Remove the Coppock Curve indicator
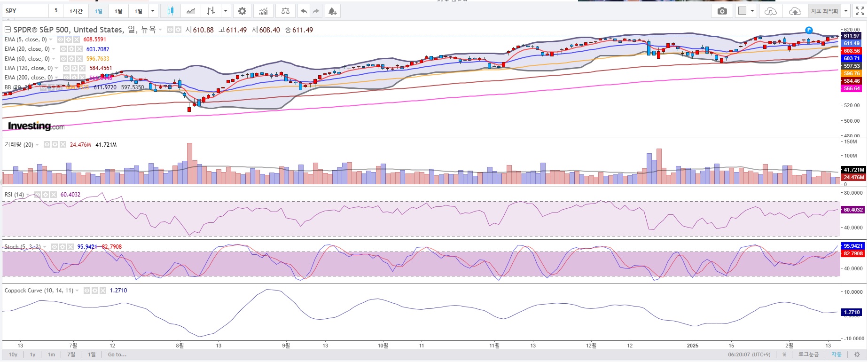Viewport: 868px width, 362px height. pyautogui.click(x=103, y=291)
